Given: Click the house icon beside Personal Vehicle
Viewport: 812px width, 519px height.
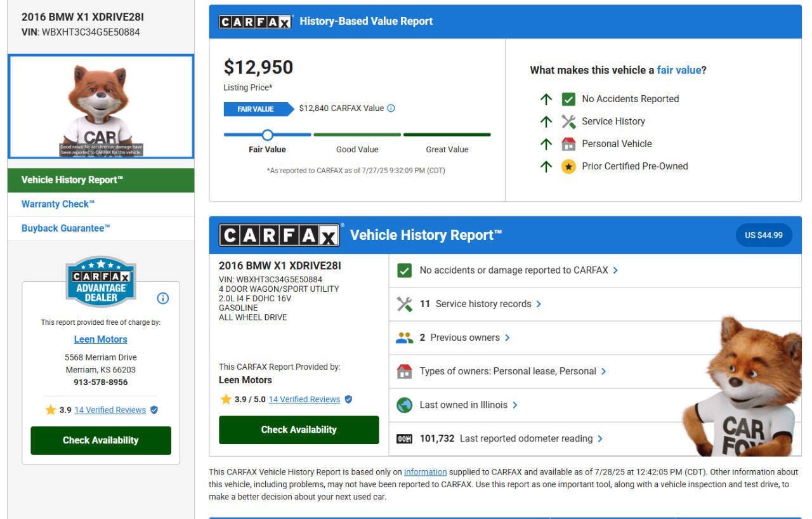Looking at the screenshot, I should pos(568,144).
